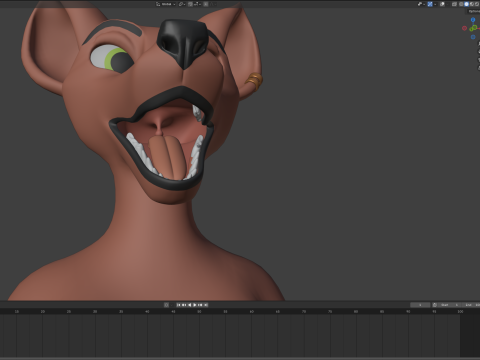Select the green eye on model
Screen dimensions: 480x360
coord(113,59)
